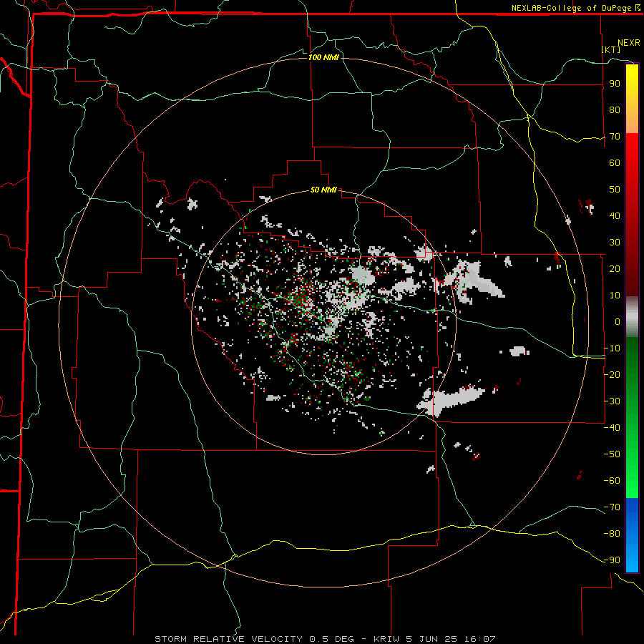644x644 pixels.
Task: Click the NEXLAB-College of DuPage watermark text
Action: [575, 8]
